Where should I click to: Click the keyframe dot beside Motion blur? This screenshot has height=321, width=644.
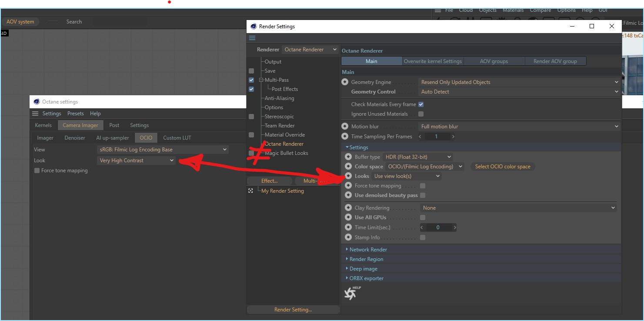click(345, 127)
